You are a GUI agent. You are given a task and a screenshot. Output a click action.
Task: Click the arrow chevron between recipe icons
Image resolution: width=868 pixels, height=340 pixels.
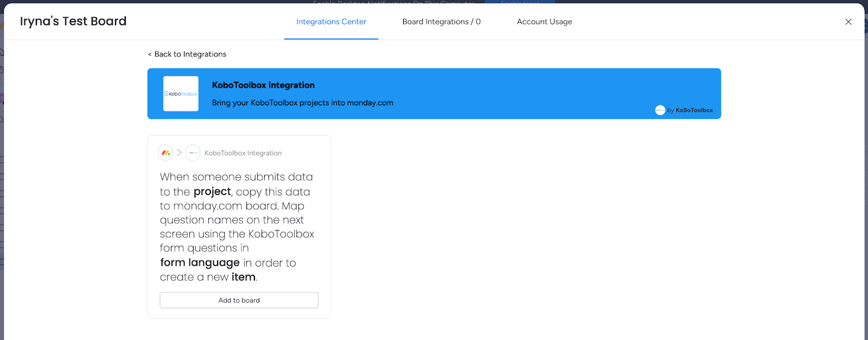(179, 153)
